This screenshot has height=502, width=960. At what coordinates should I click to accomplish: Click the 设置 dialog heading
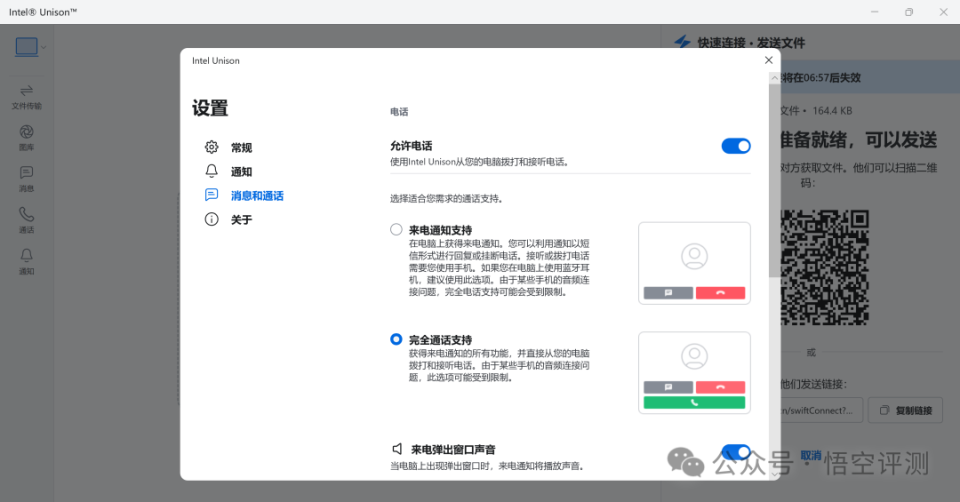tap(210, 108)
